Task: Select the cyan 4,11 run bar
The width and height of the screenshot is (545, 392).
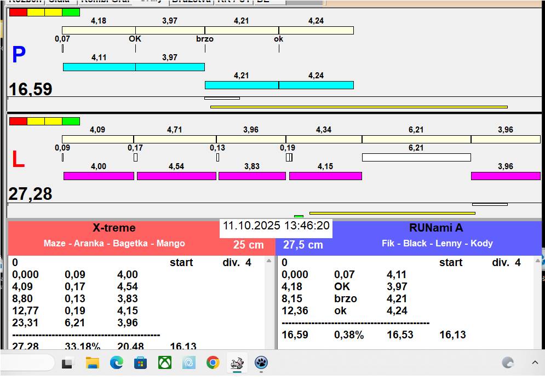Action: click(99, 67)
